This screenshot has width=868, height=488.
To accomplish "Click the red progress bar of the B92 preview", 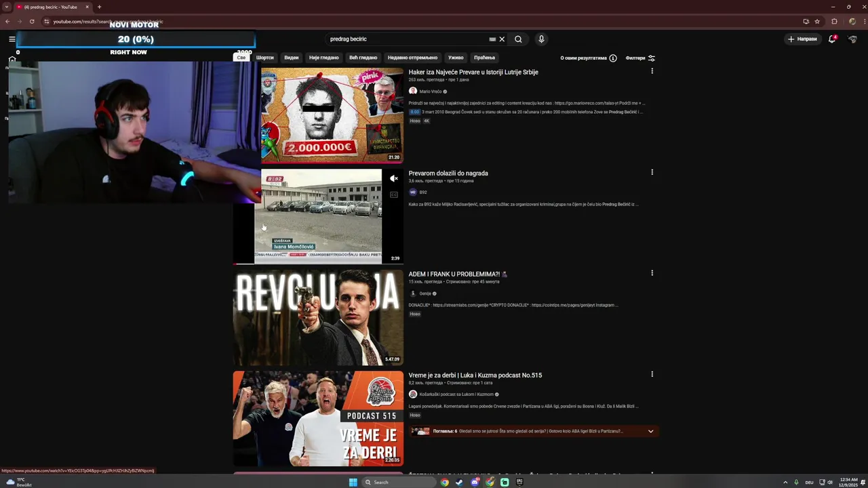I will [317, 264].
